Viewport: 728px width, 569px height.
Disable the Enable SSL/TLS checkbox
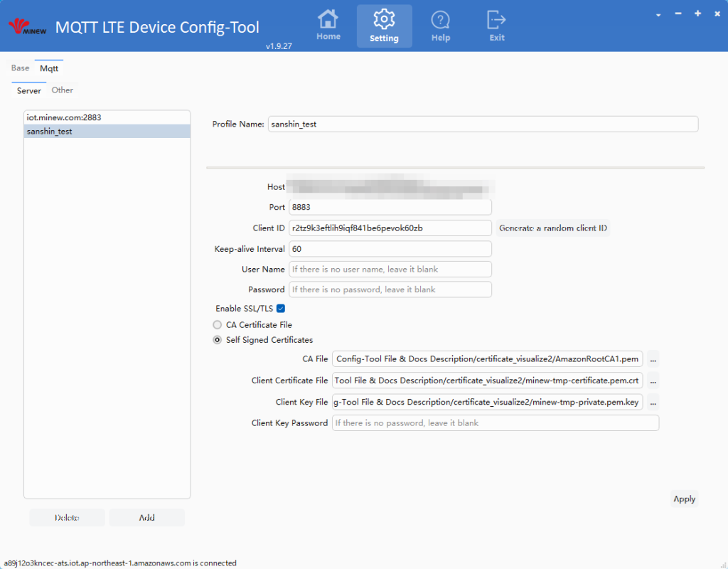coord(281,309)
